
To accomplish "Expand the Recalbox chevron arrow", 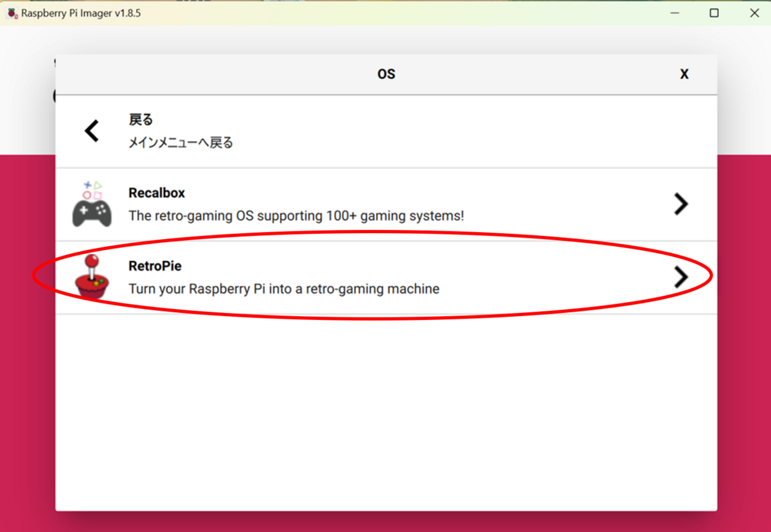I will [680, 204].
